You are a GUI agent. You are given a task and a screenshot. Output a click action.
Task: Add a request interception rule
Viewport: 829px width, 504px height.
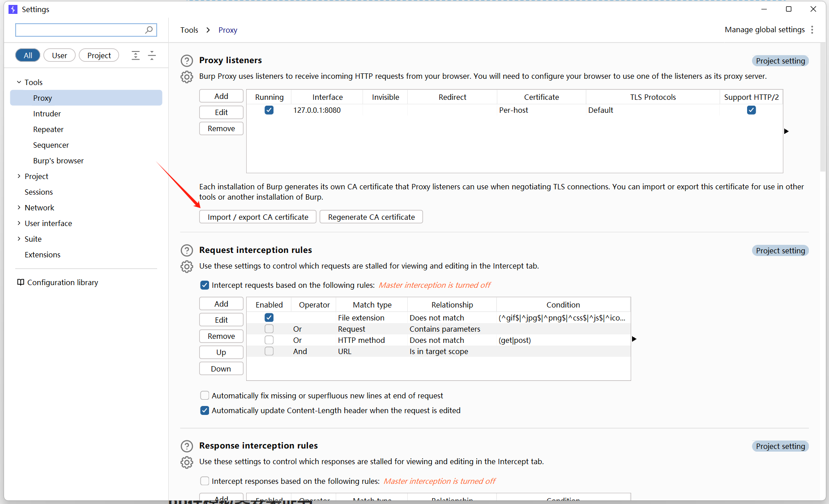pos(221,303)
